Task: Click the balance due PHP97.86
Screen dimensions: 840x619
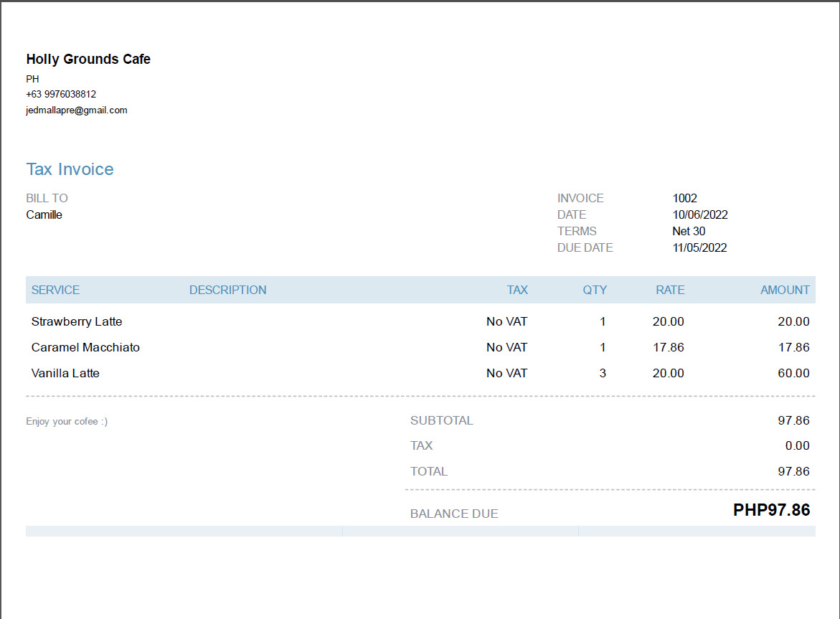Action: point(771,510)
